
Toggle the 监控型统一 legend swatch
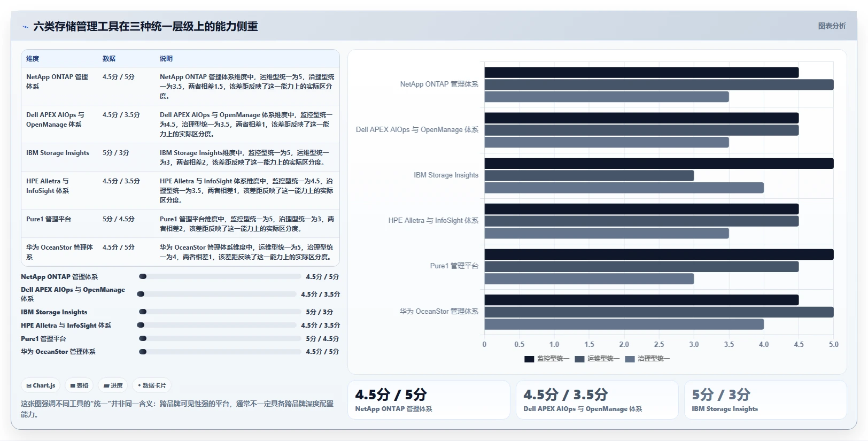529,359
